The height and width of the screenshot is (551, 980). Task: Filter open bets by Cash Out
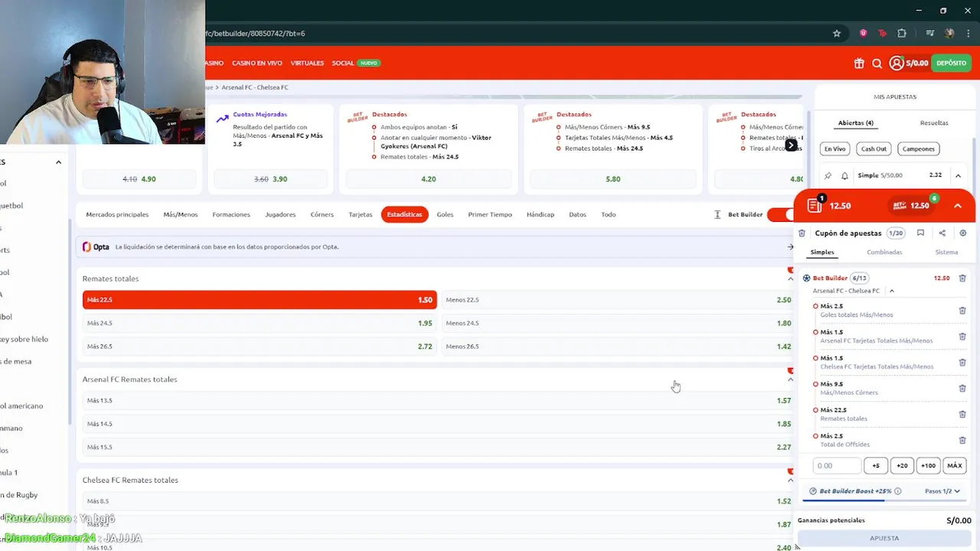point(873,149)
